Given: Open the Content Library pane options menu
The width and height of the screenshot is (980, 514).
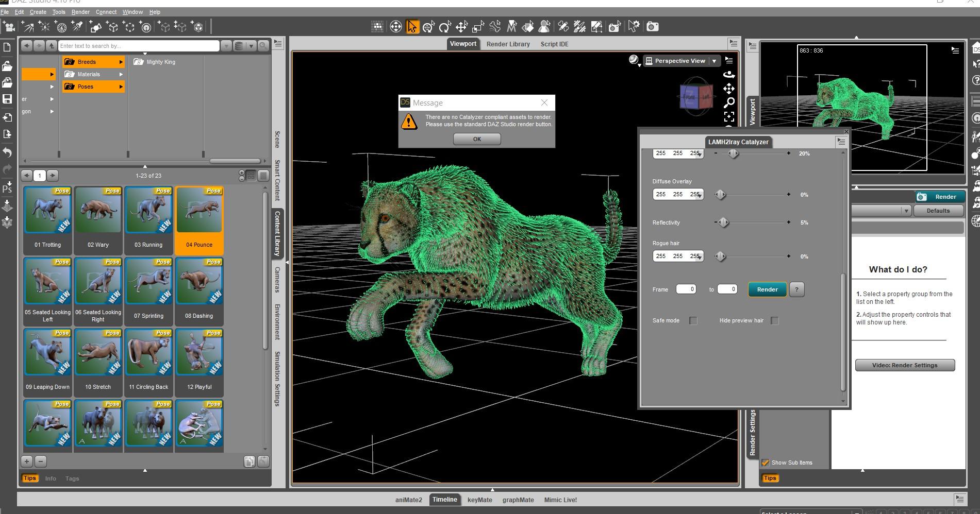Looking at the screenshot, I should click(278, 44).
